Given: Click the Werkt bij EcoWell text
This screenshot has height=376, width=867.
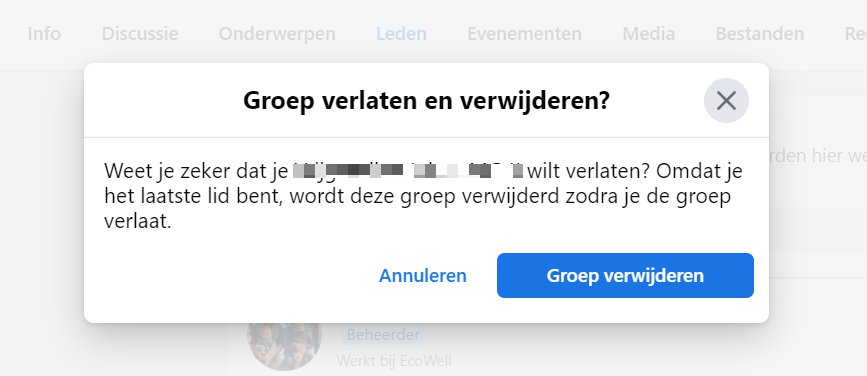Looking at the screenshot, I should point(394,361).
